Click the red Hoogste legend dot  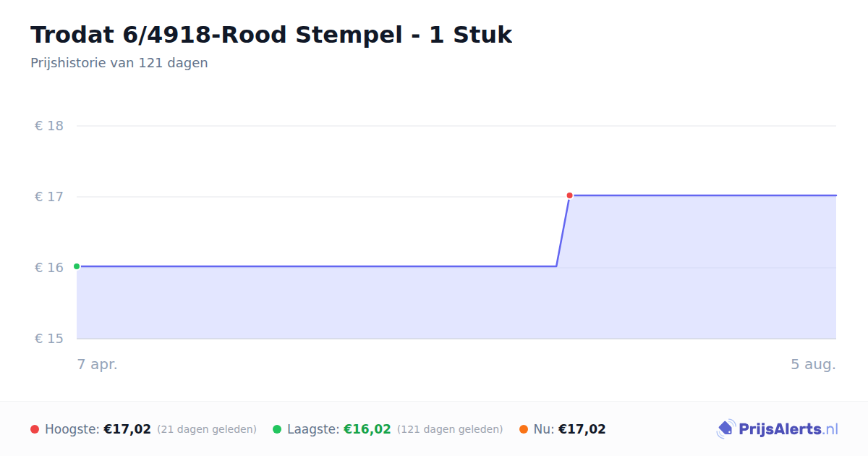(x=35, y=429)
